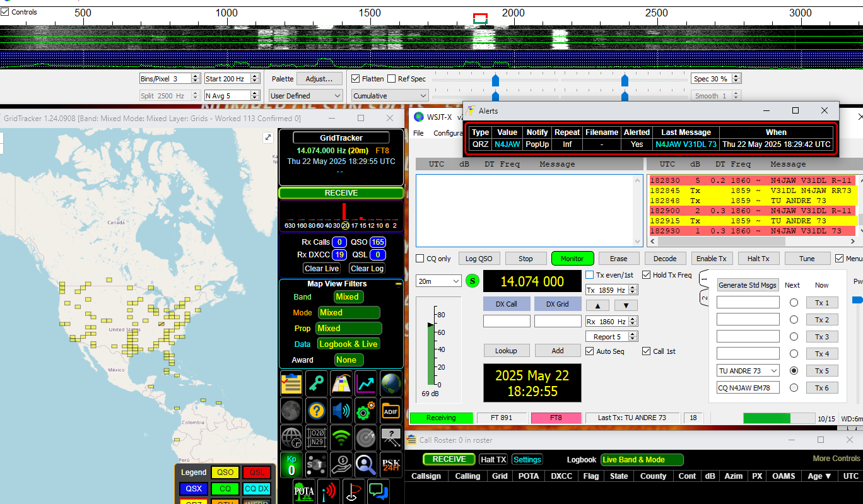Click the Spec 30 % spinner
Viewport: 863px width, 504px height.
[716, 79]
